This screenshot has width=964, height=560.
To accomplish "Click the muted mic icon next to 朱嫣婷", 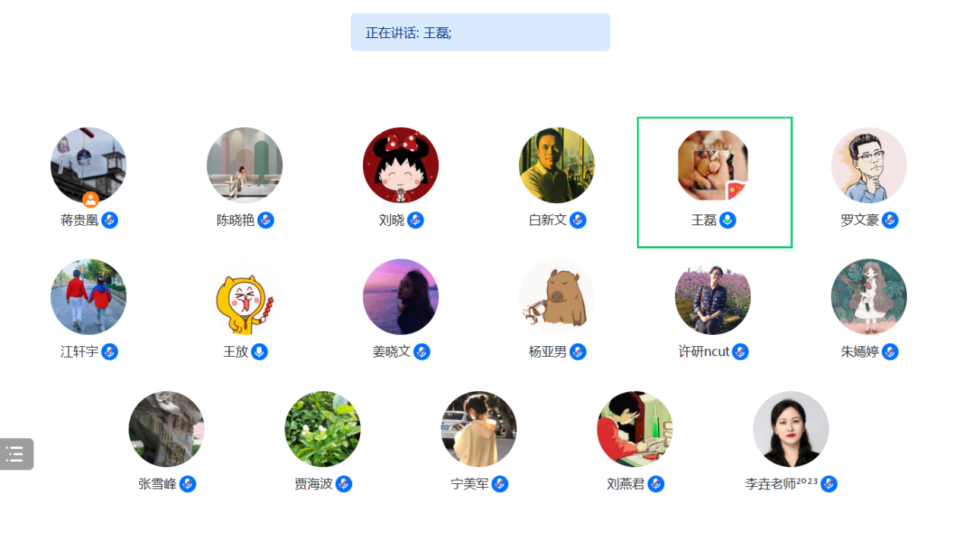I will [890, 352].
